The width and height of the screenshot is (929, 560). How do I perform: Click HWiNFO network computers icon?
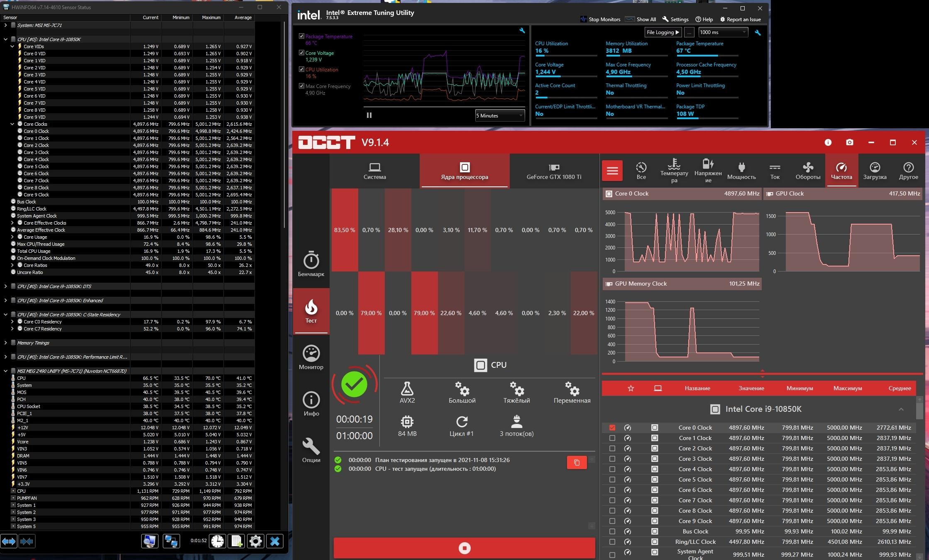point(171,541)
